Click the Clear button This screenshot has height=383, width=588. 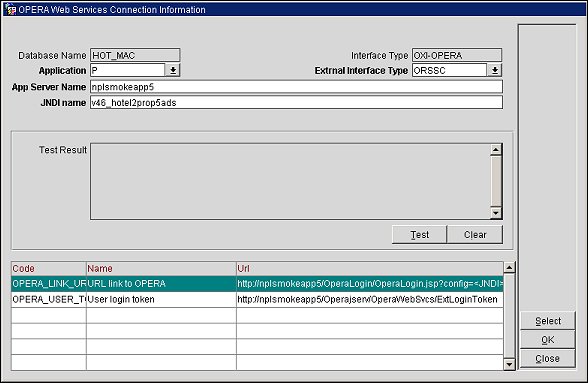coord(475,234)
